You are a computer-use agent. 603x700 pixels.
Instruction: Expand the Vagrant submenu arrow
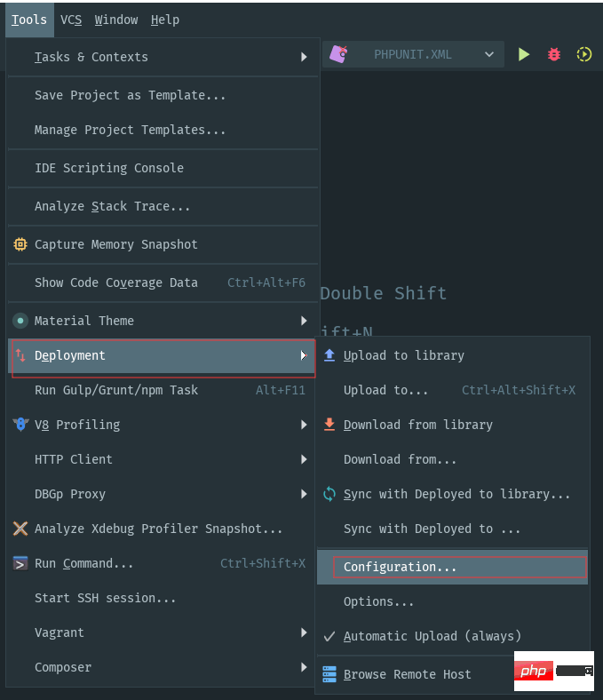pyautogui.click(x=304, y=632)
